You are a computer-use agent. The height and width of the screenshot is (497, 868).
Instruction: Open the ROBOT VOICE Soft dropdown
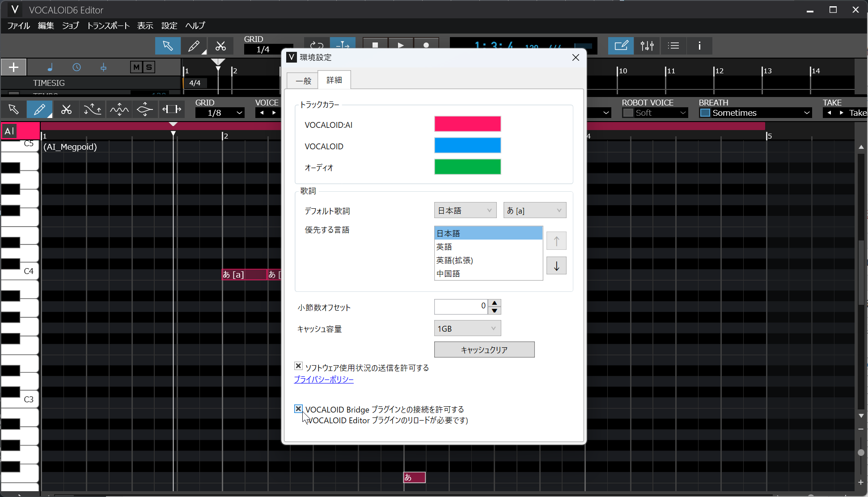pos(661,113)
